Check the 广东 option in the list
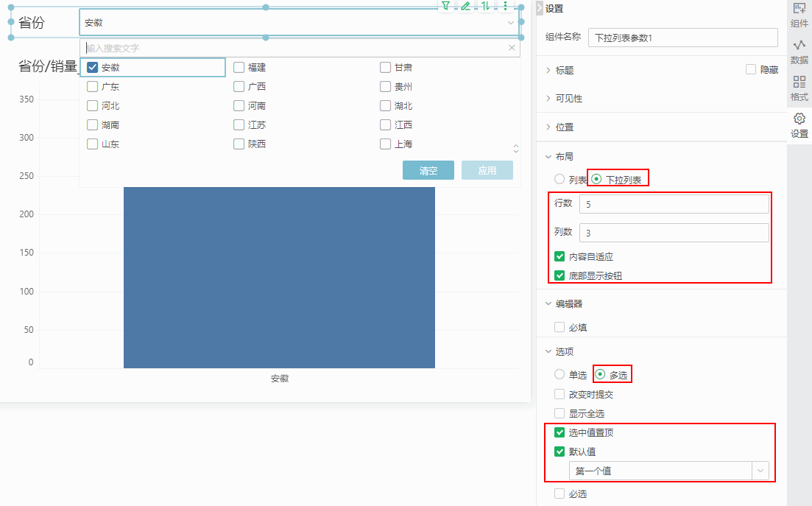Screen dimensions: 812x506 point(93,86)
